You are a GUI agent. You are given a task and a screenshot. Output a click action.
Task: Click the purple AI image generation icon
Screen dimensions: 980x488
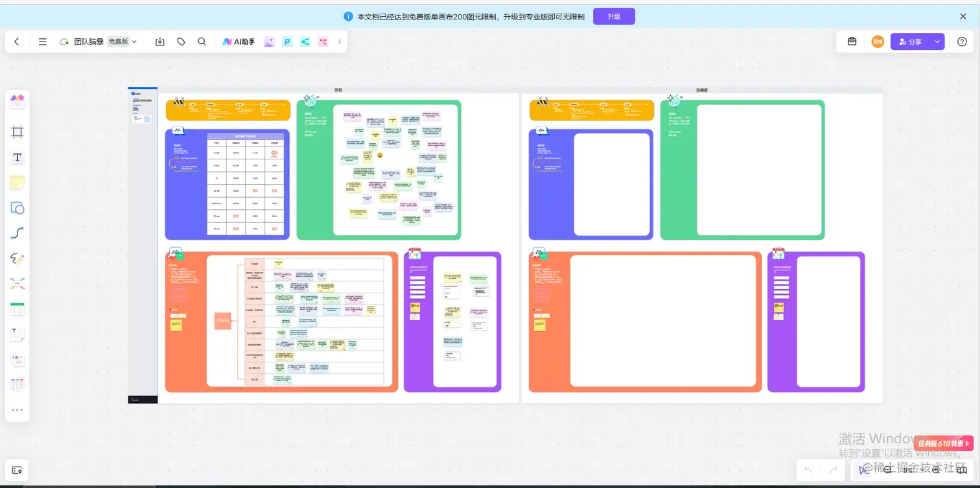tap(269, 41)
